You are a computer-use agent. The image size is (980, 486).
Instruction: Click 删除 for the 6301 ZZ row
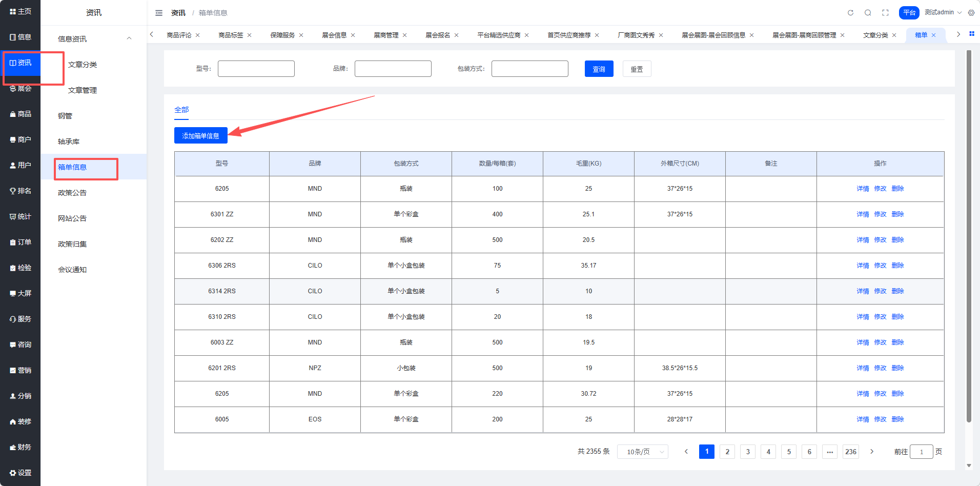tap(897, 214)
